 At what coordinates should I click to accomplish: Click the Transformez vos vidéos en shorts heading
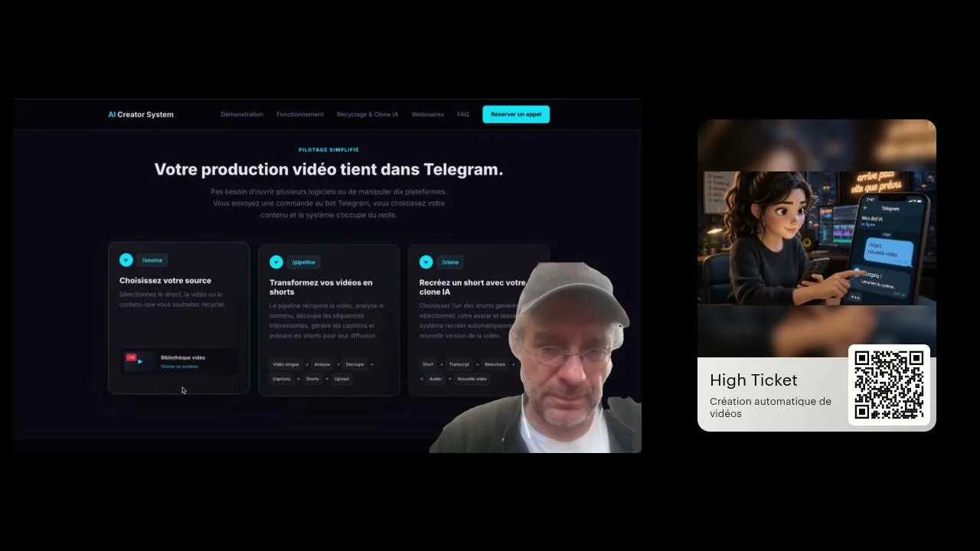tap(321, 287)
